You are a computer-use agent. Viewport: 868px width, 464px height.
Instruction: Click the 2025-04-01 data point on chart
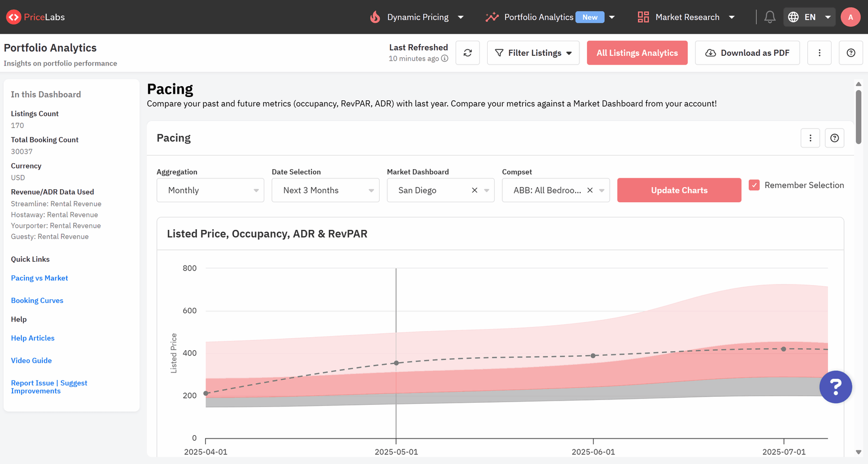(206, 394)
